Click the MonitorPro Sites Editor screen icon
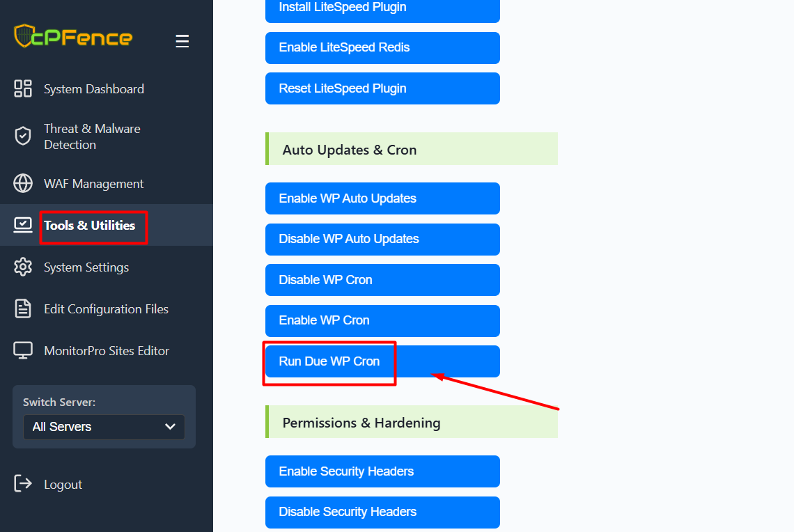 [x=23, y=351]
